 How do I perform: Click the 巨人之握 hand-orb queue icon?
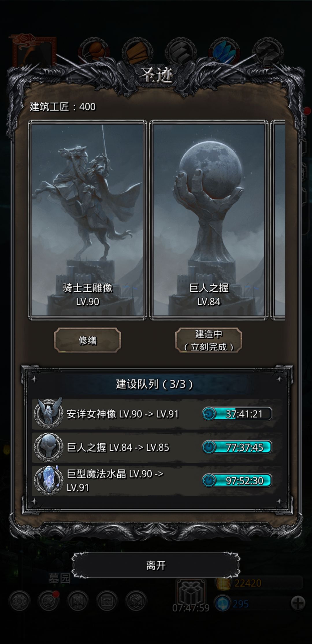click(49, 447)
